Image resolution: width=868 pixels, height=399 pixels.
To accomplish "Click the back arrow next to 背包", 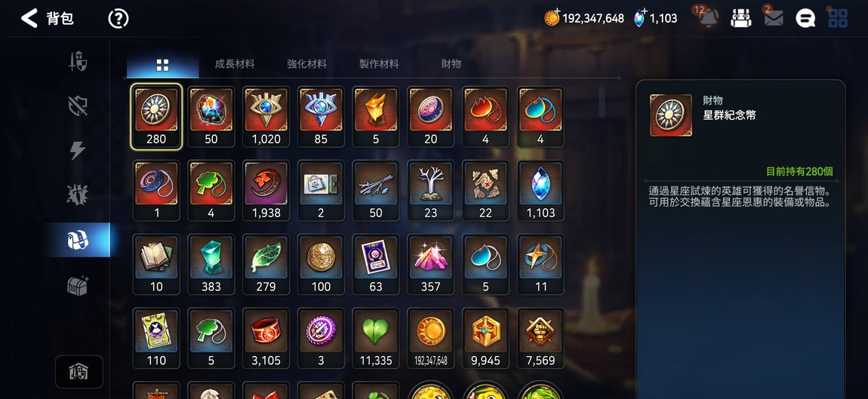I will (29, 18).
